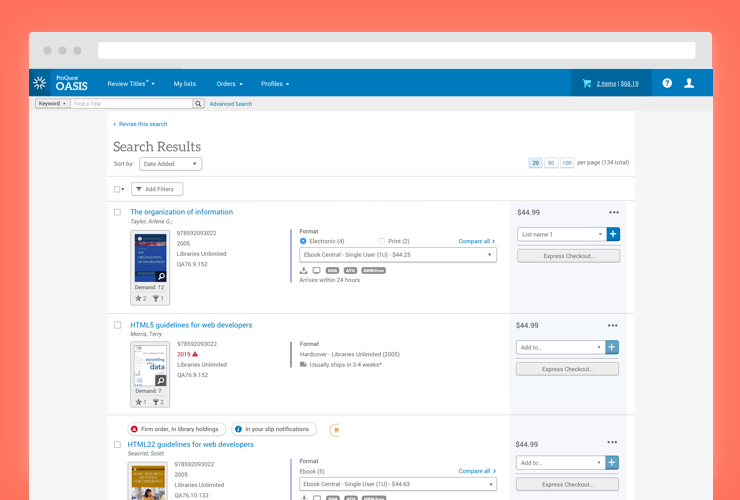740x500 pixels.
Task: Go to My lists
Action: [185, 84]
